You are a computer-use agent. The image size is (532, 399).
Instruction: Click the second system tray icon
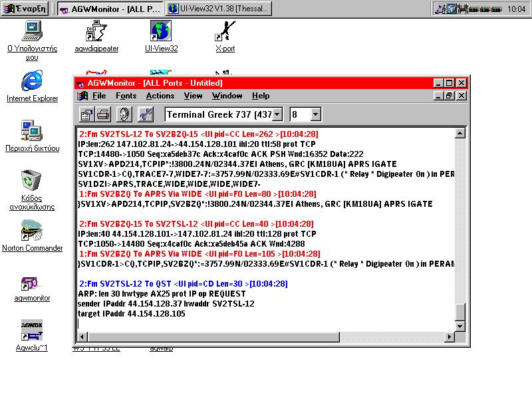452,9
